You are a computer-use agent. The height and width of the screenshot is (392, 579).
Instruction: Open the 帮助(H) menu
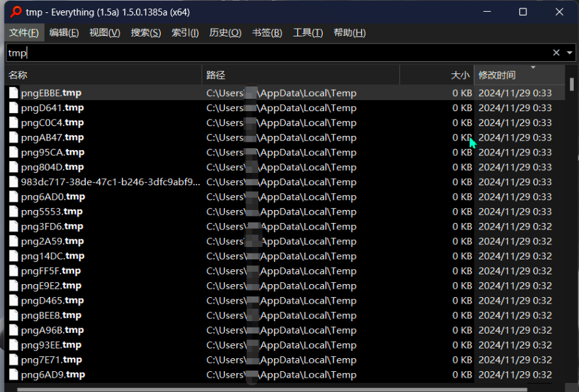click(350, 33)
